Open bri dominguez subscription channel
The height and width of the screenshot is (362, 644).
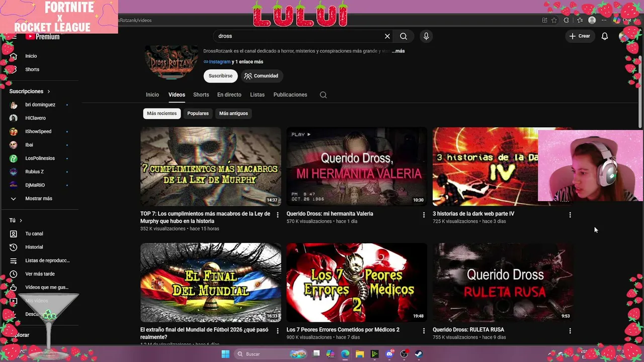click(39, 105)
